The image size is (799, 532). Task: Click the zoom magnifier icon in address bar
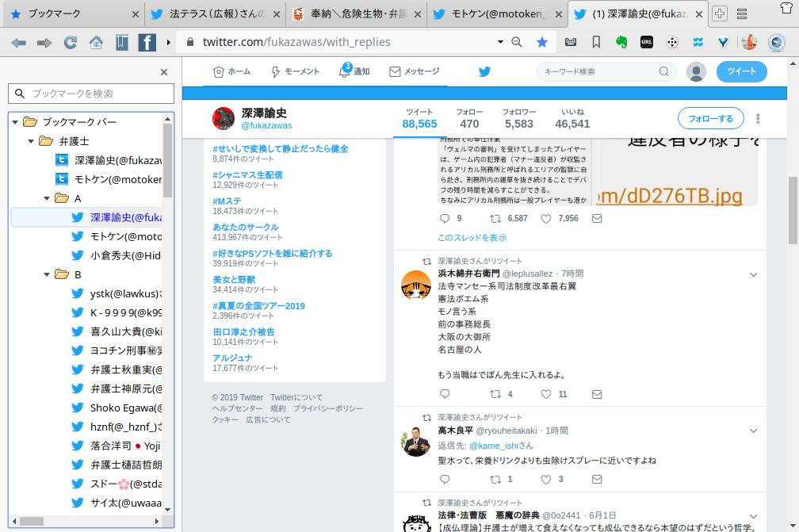click(517, 42)
